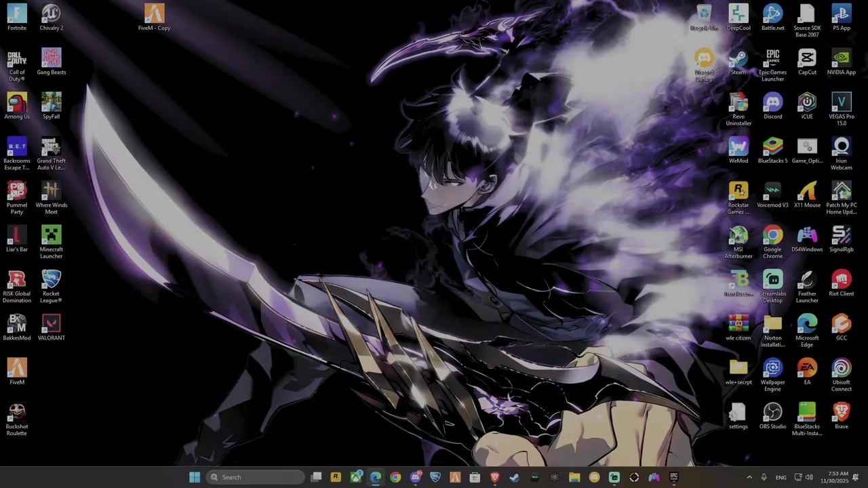Click the PS App shortcut
This screenshot has width=868, height=488.
tap(842, 18)
